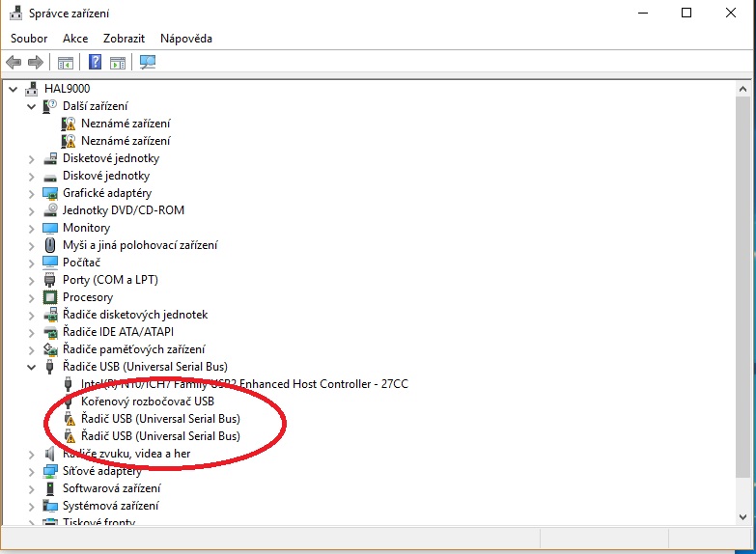Click the show/hide console tree icon
756x554 pixels.
pos(66,63)
